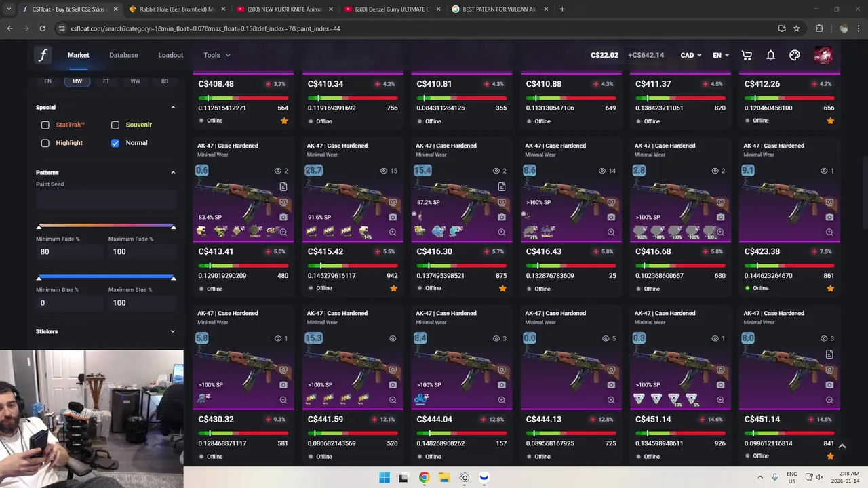Switch to the Rabbit Hole browser tab
The image size is (868, 488).
pyautogui.click(x=176, y=9)
